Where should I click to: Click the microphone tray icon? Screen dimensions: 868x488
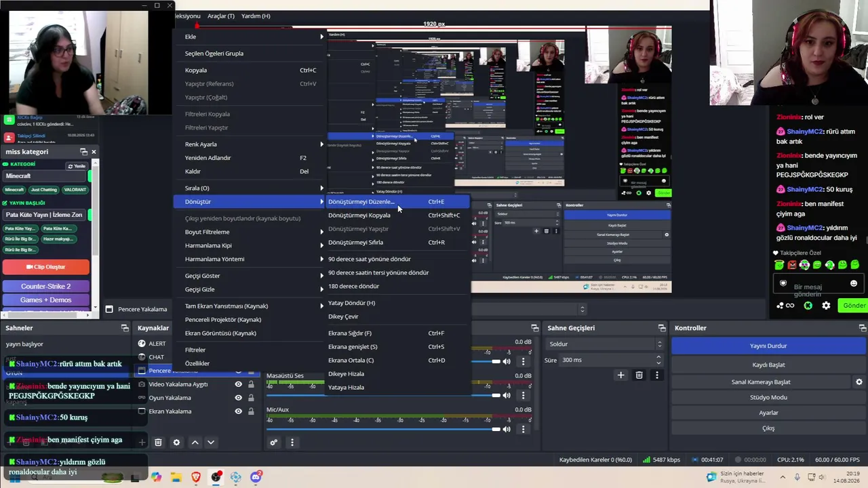(797, 477)
